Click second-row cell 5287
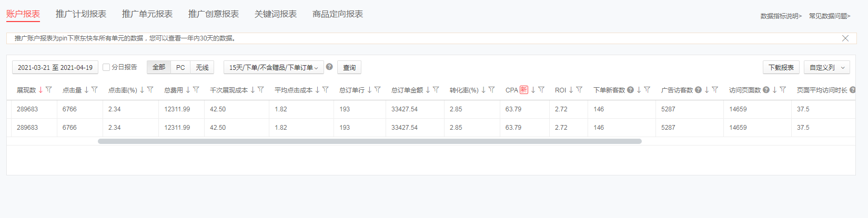 click(668, 128)
